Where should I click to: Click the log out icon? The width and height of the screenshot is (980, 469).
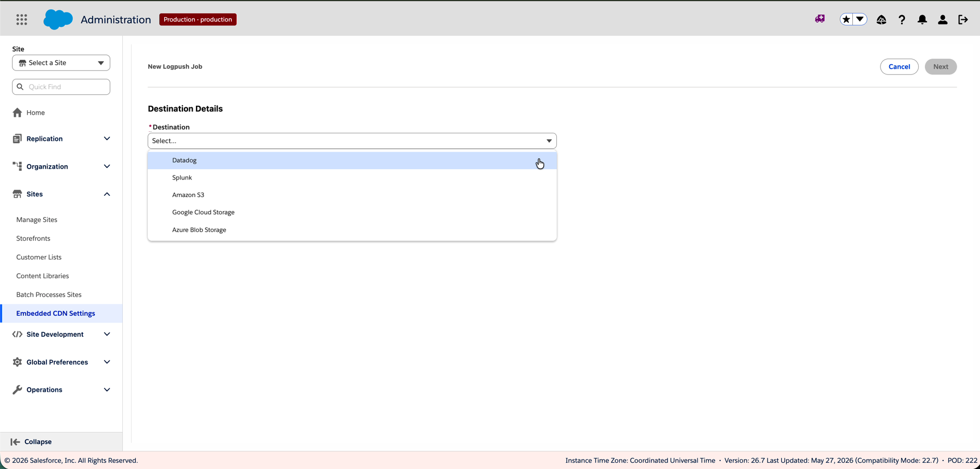pos(963,19)
